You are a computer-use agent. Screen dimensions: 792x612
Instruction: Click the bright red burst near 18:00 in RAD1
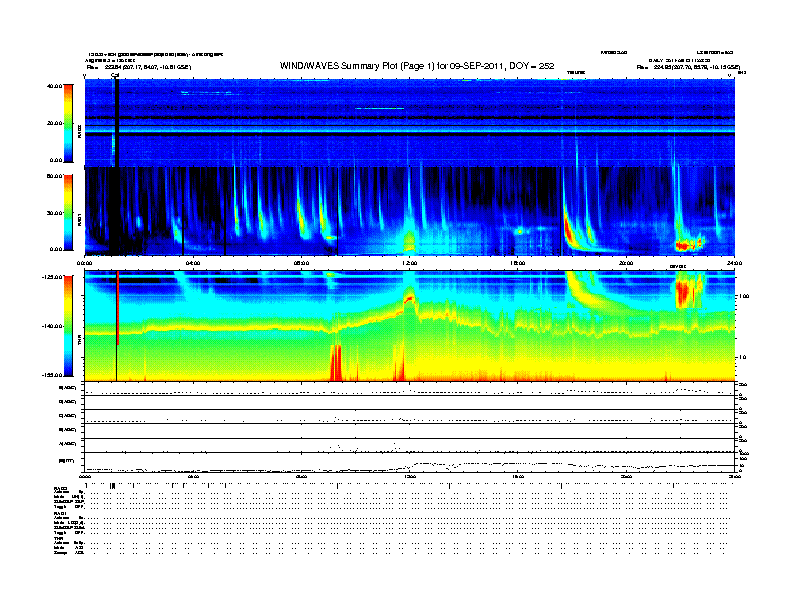(569, 230)
